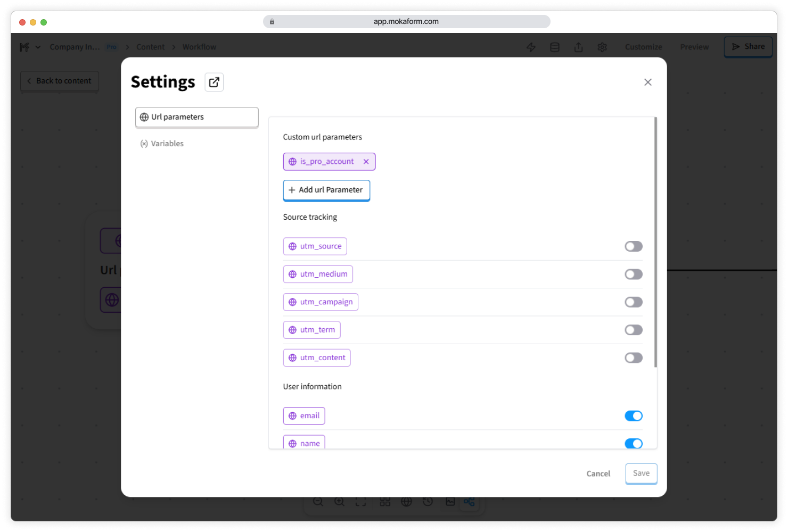The width and height of the screenshot is (788, 532).
Task: Disable the name toggle
Action: tap(634, 444)
